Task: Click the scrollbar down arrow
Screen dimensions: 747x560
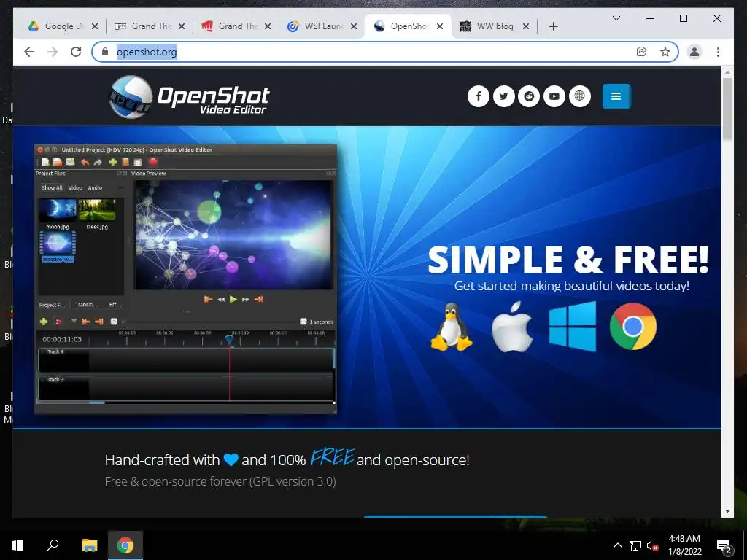Action: click(x=727, y=511)
